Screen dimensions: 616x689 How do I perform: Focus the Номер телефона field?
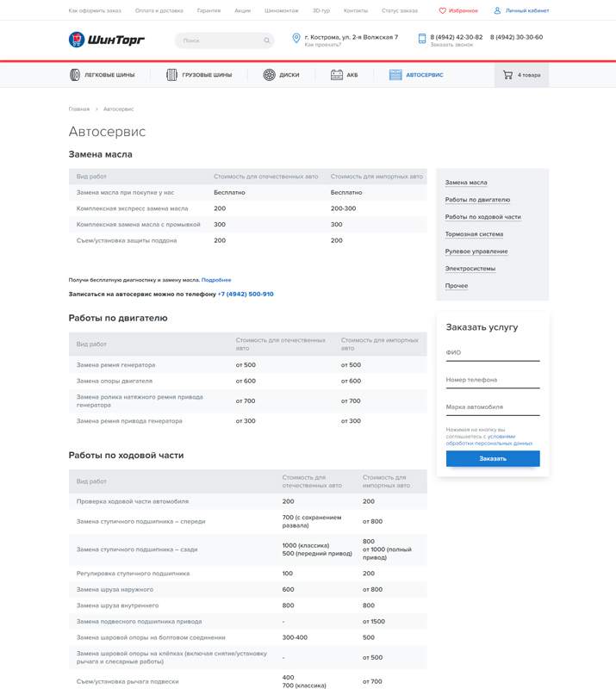[x=492, y=380]
